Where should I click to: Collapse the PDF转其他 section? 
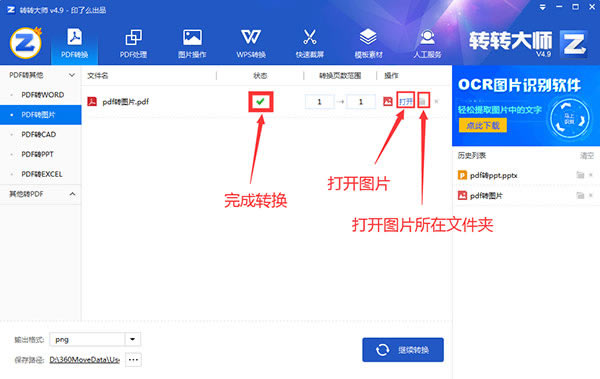(x=72, y=75)
